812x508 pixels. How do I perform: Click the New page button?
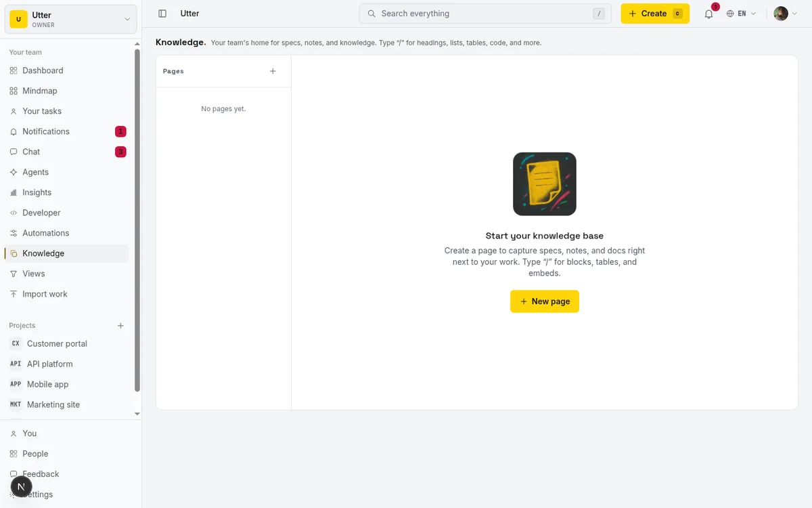coord(545,301)
